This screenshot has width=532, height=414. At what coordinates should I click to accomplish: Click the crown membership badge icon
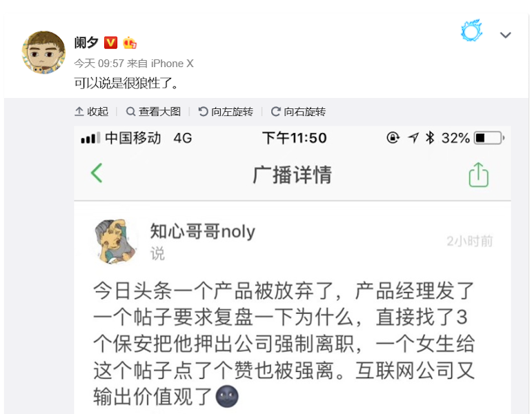pos(130,43)
